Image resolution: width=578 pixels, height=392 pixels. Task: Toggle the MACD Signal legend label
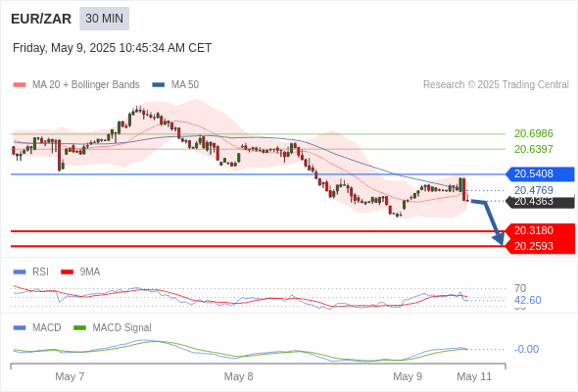coord(121,328)
